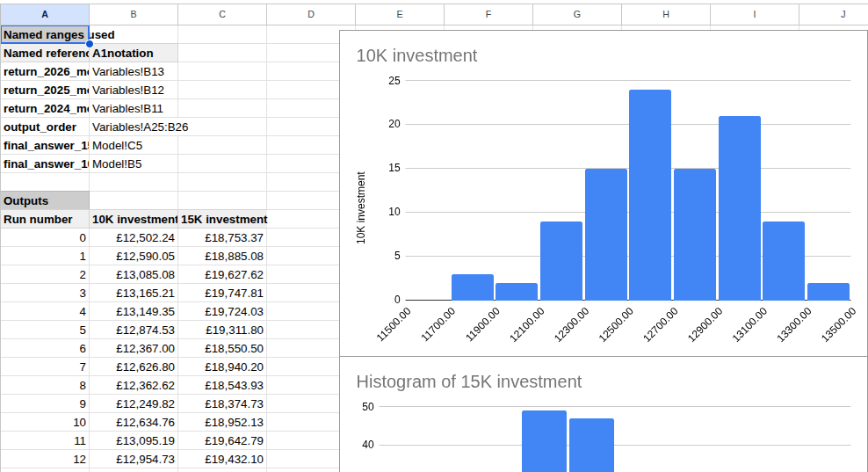Click the blue selection handle of cell A1
This screenshot has height=472, width=868.
(89, 44)
